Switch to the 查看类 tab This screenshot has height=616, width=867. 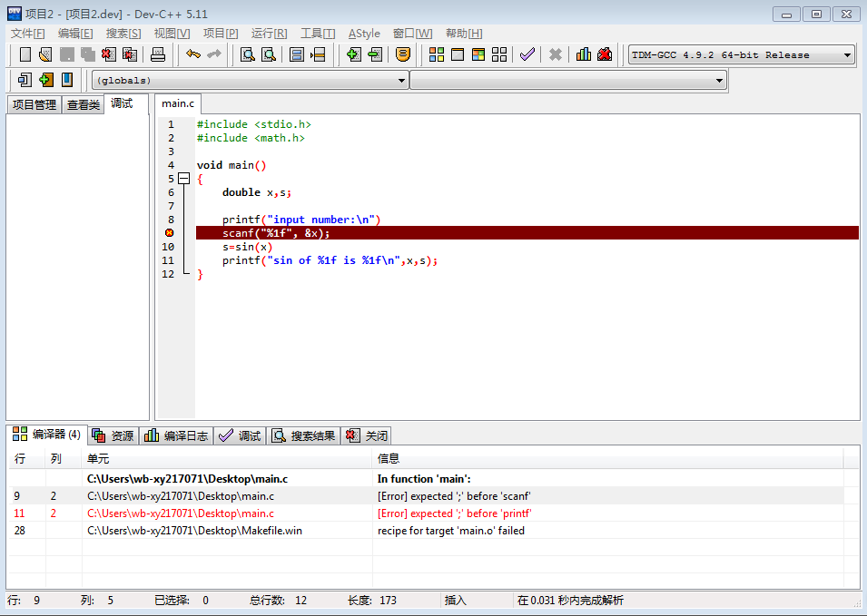click(84, 104)
